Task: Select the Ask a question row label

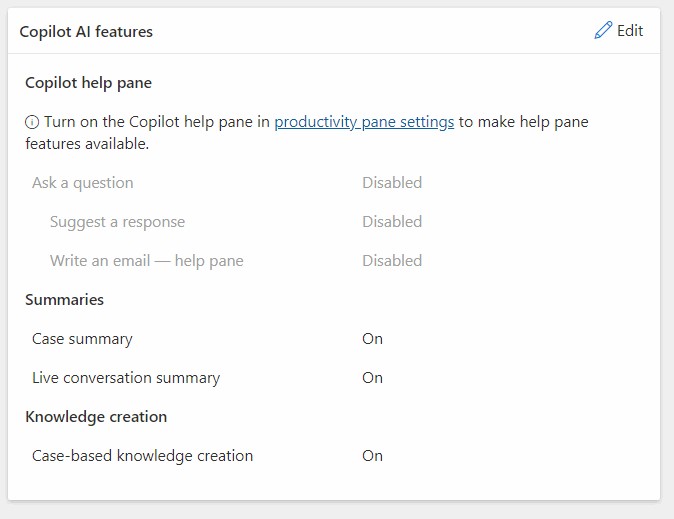Action: pos(82,183)
